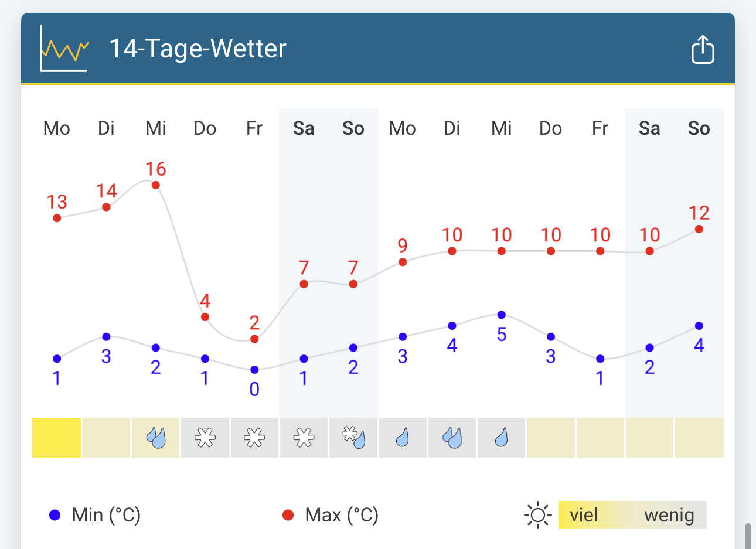The height and width of the screenshot is (549, 756).
Task: Click the Max (°C) legend entry
Action: (x=331, y=516)
